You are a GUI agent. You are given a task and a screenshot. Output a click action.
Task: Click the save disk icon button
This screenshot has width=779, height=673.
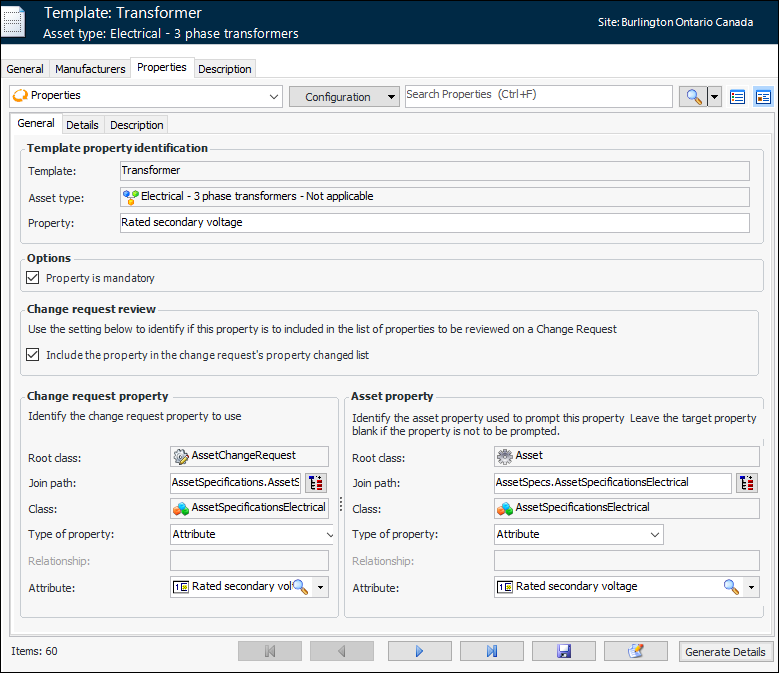[x=563, y=652]
